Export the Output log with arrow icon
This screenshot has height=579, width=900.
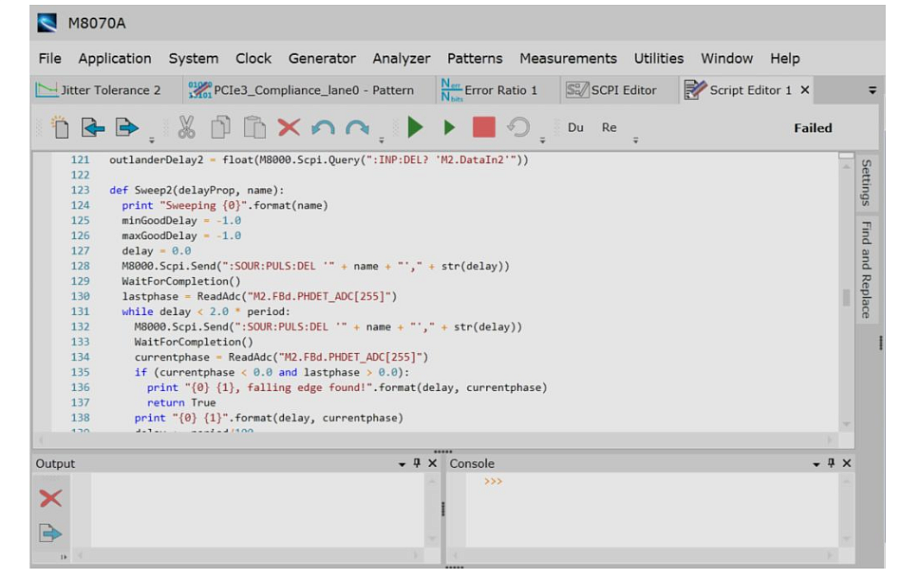point(51,533)
